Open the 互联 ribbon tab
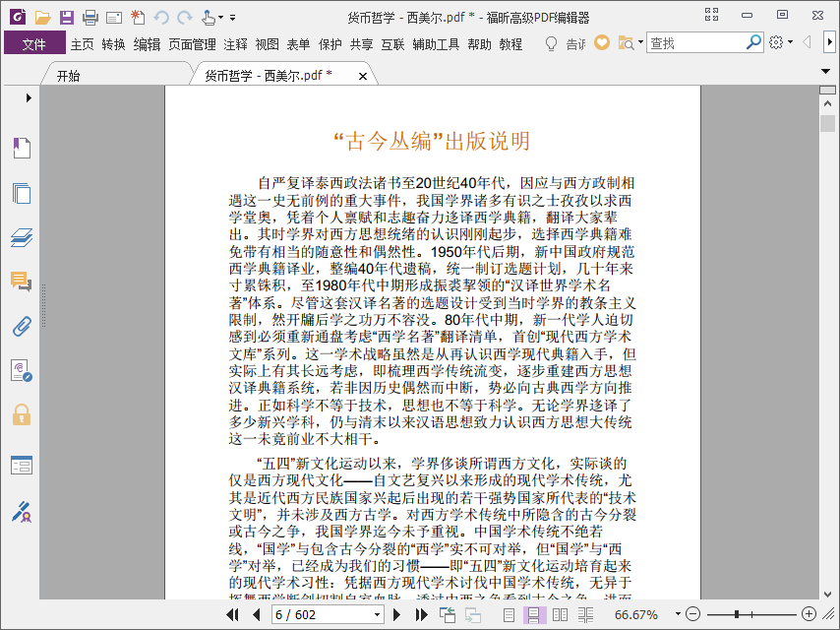The image size is (840, 630). (392, 44)
